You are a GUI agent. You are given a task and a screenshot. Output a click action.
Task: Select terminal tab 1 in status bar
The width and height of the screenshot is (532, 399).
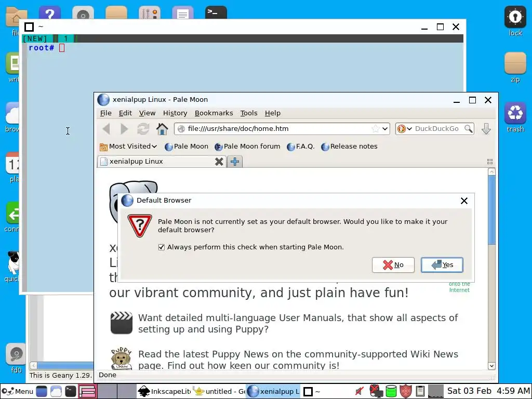tap(66, 38)
